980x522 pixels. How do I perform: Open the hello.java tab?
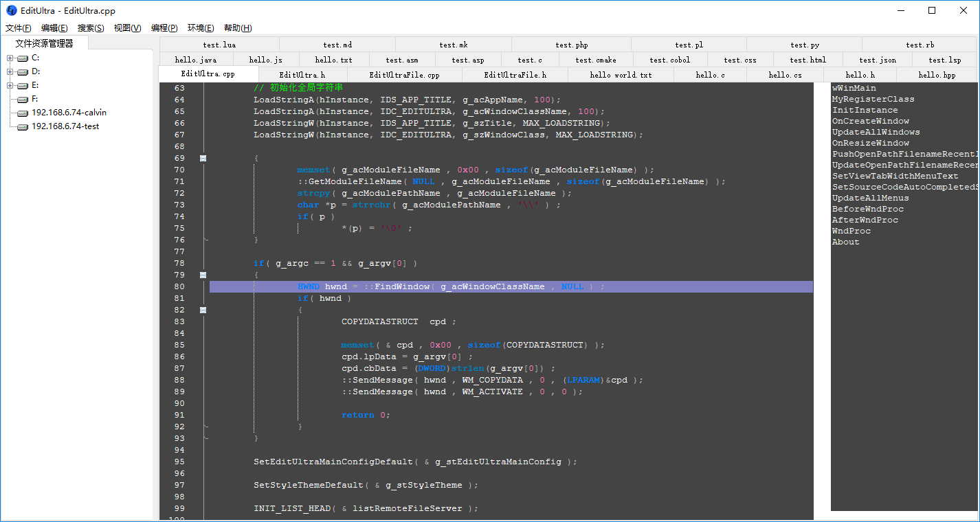point(196,60)
